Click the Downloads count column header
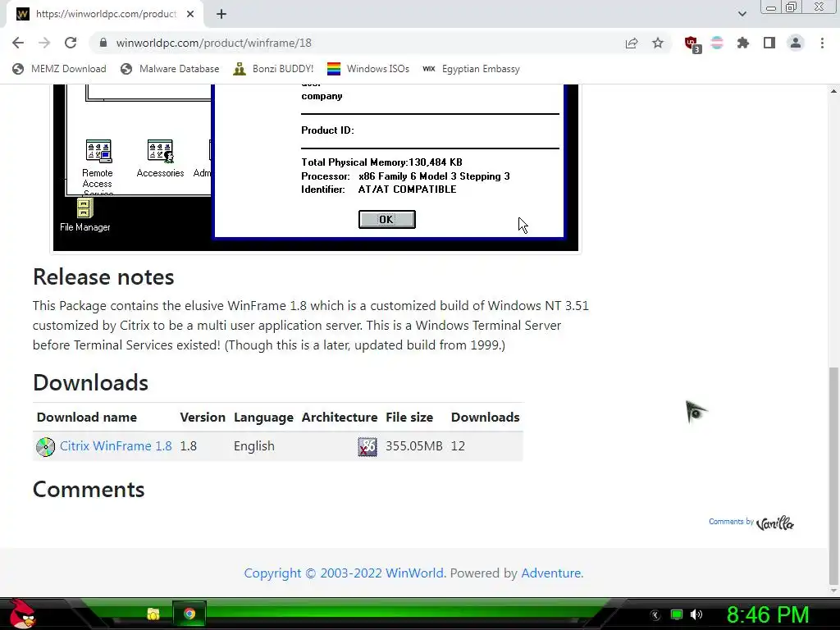Viewport: 840px width, 630px height. click(x=486, y=418)
